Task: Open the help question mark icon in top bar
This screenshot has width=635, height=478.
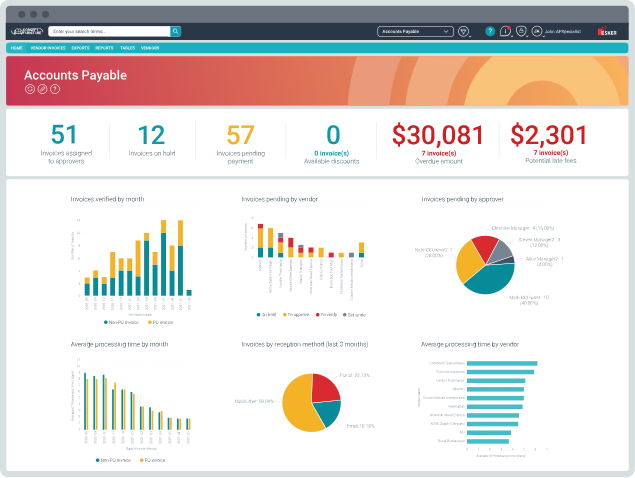Action: click(490, 31)
